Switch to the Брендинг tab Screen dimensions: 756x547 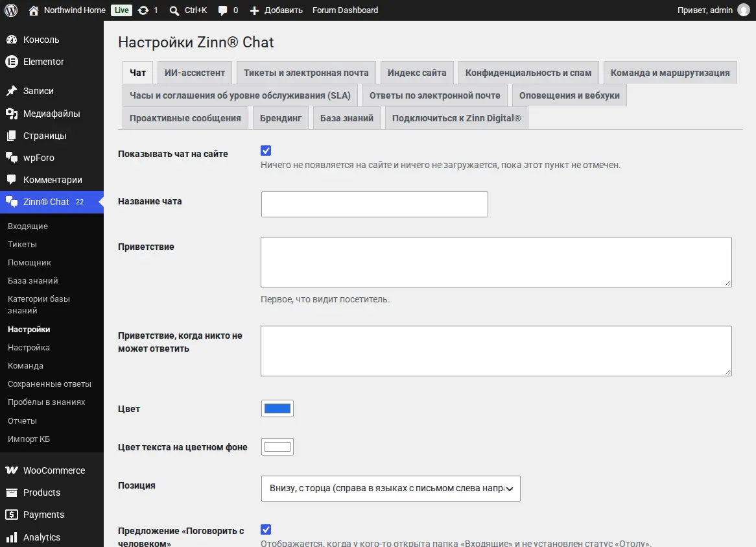click(281, 118)
